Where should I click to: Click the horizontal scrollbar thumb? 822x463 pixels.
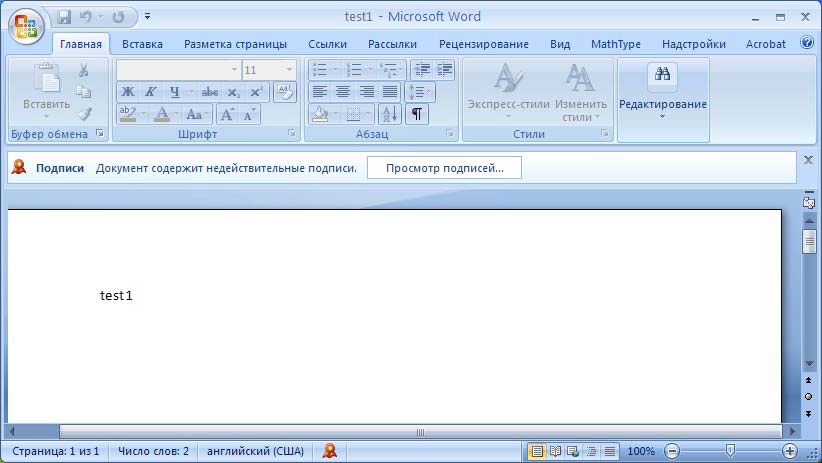(420, 432)
